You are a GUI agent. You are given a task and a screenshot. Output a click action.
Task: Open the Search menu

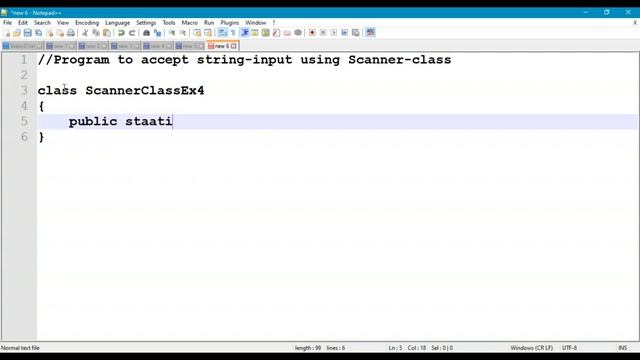pyautogui.click(x=42, y=23)
